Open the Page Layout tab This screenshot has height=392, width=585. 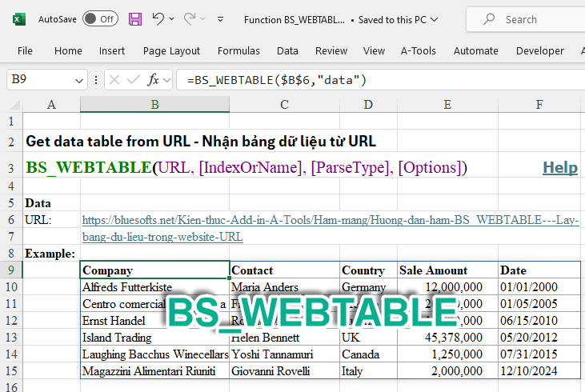coord(171,50)
